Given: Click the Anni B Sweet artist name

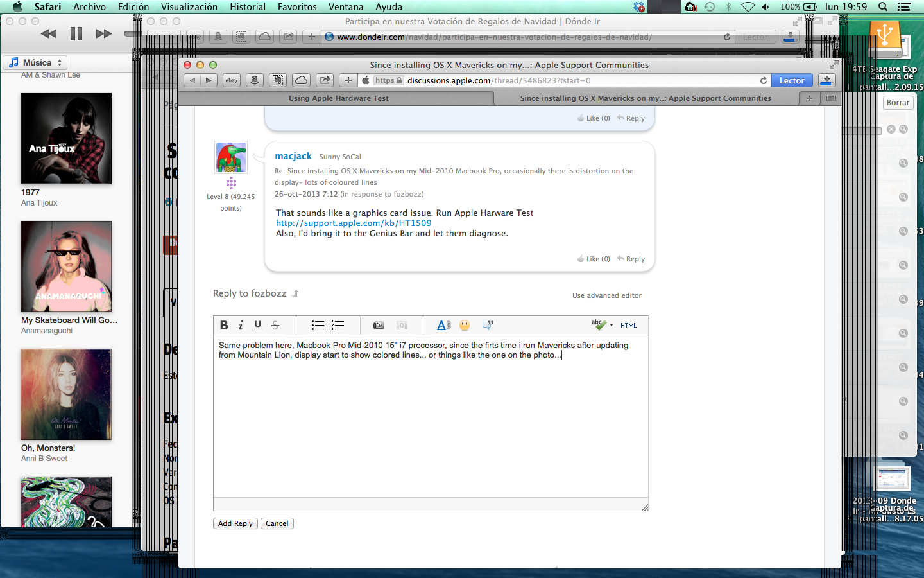Looking at the screenshot, I should [44, 459].
